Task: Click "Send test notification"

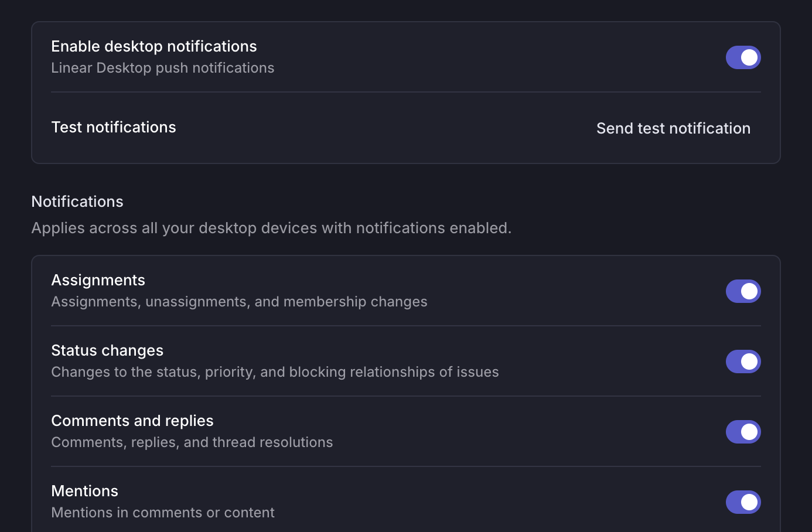Action: [673, 128]
